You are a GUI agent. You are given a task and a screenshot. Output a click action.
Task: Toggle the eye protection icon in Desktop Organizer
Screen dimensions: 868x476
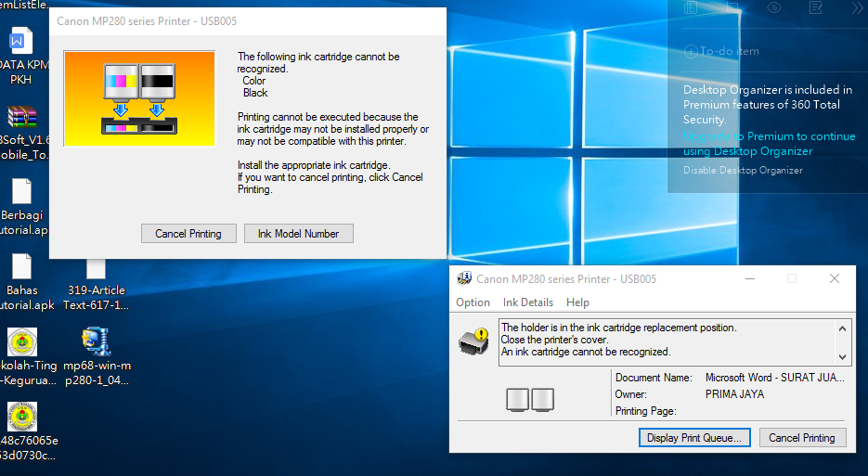coord(774,7)
